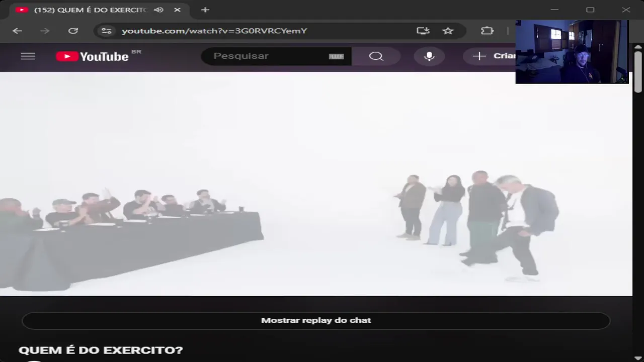
Task: Open a new tab with the plus button
Action: 205,10
